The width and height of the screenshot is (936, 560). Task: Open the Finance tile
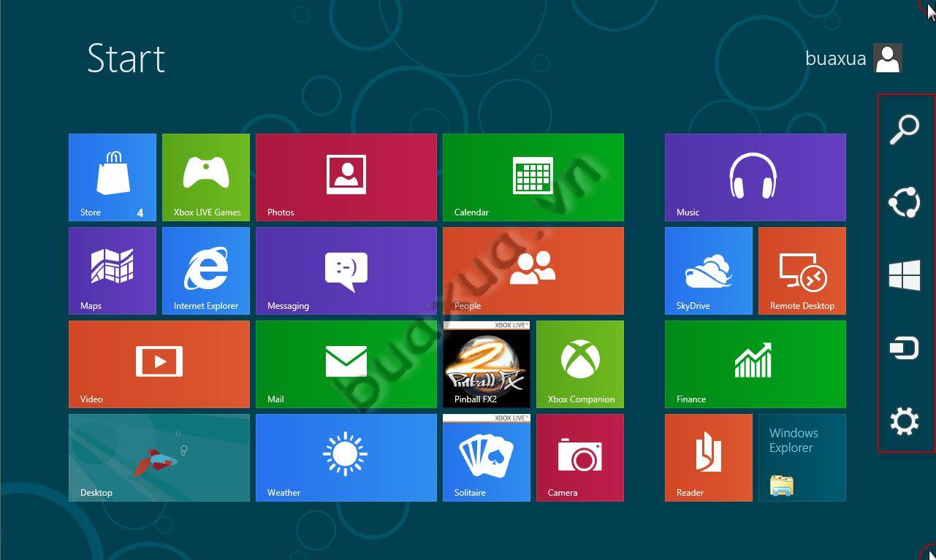(x=756, y=364)
